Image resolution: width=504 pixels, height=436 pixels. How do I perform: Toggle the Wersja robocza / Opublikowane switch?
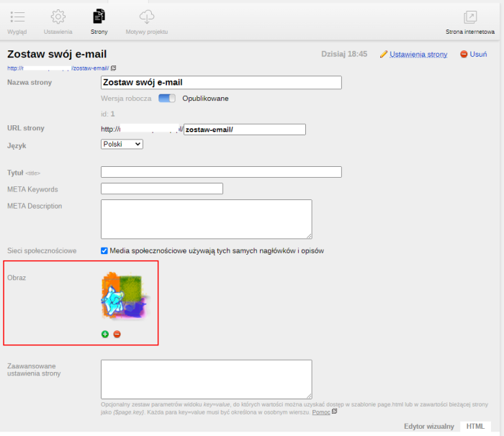pos(167,99)
